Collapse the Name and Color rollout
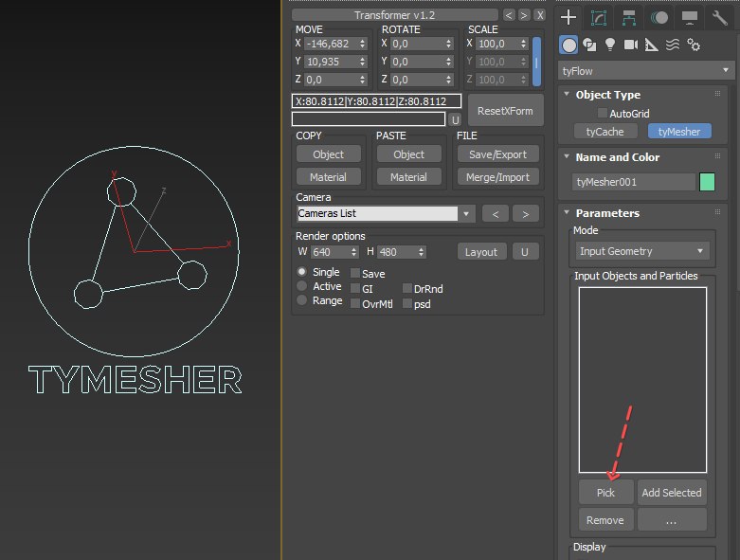The image size is (740, 560). click(x=567, y=156)
